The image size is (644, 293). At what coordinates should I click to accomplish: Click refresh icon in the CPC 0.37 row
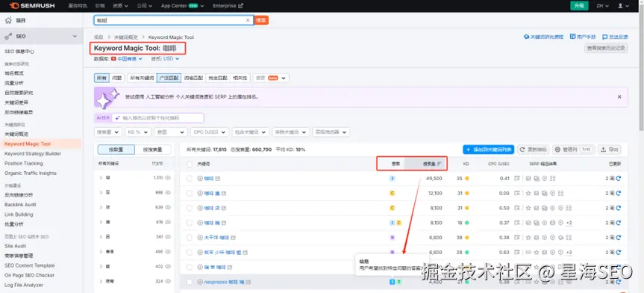point(618,223)
